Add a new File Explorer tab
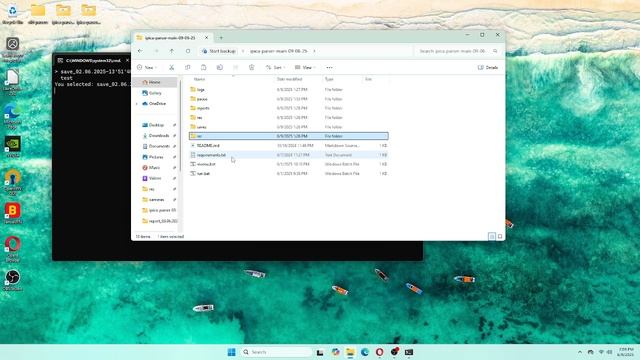This screenshot has height=360, width=640. 221,38
